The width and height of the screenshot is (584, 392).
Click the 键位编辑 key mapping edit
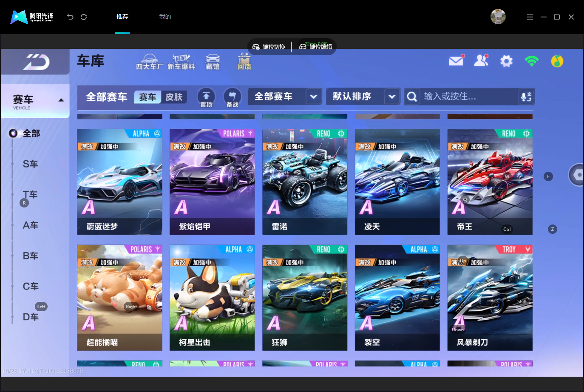(316, 47)
